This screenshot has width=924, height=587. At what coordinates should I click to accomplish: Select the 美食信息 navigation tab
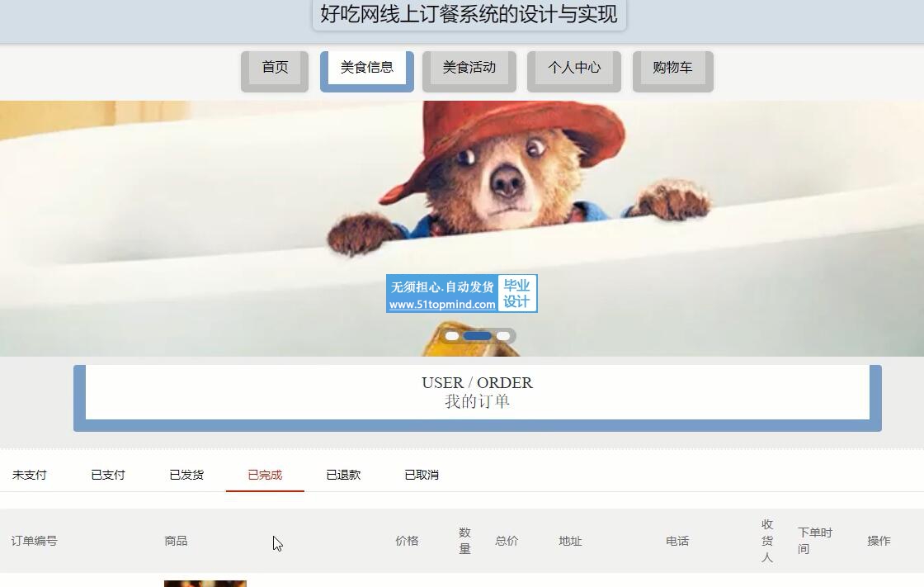click(366, 71)
